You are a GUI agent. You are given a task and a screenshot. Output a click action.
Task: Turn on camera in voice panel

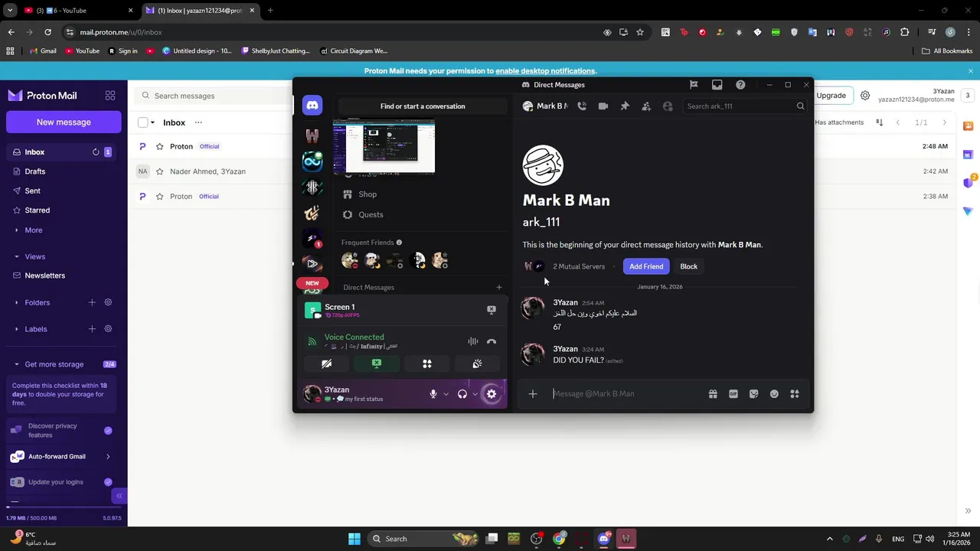tap(327, 364)
